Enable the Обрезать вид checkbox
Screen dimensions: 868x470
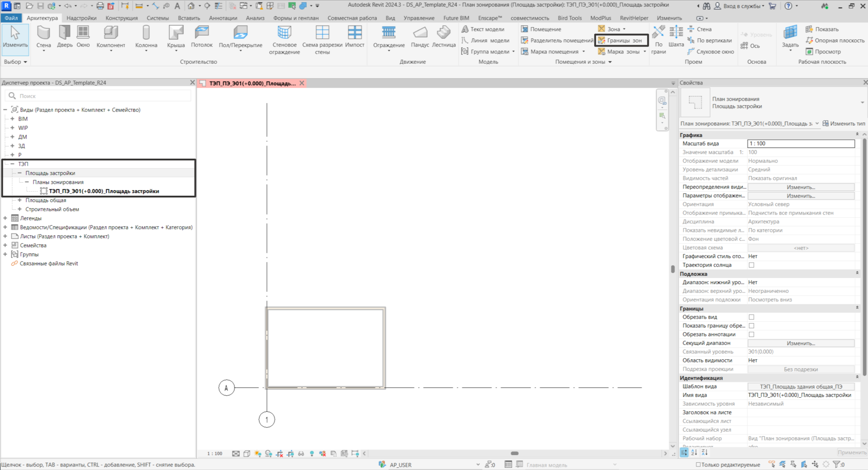click(x=751, y=317)
